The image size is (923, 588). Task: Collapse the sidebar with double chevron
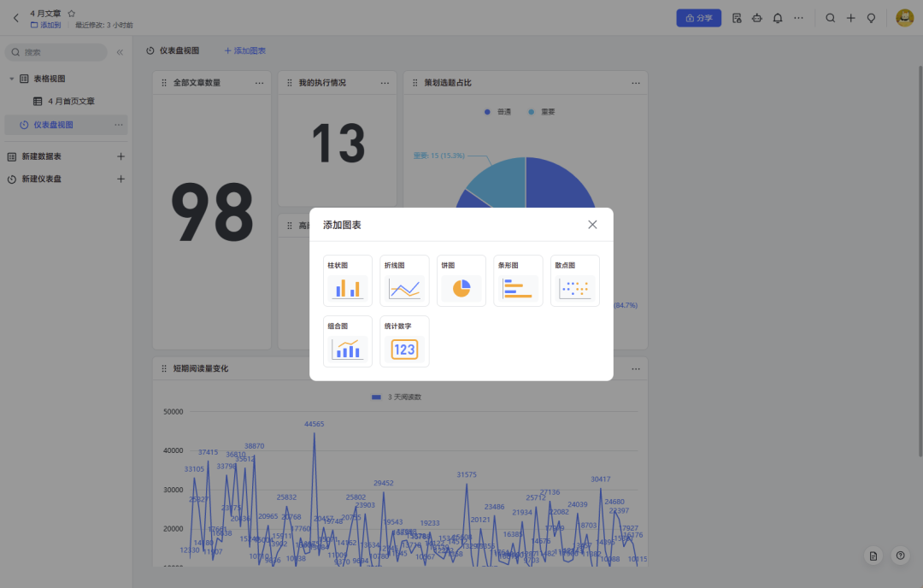pos(120,52)
